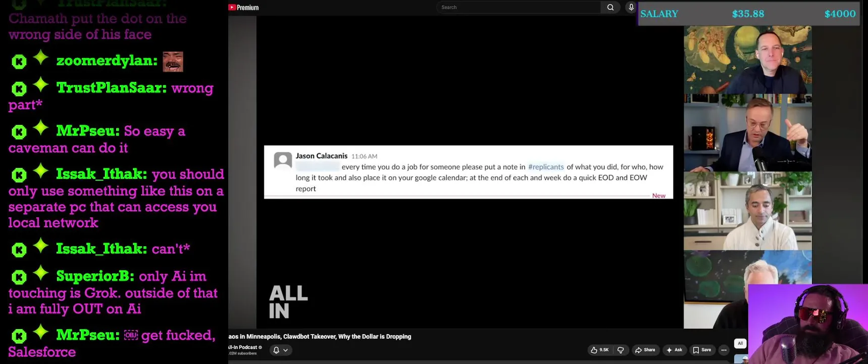Click the host tile with raised hand
Viewport: 868px width, 364px height.
point(748,132)
